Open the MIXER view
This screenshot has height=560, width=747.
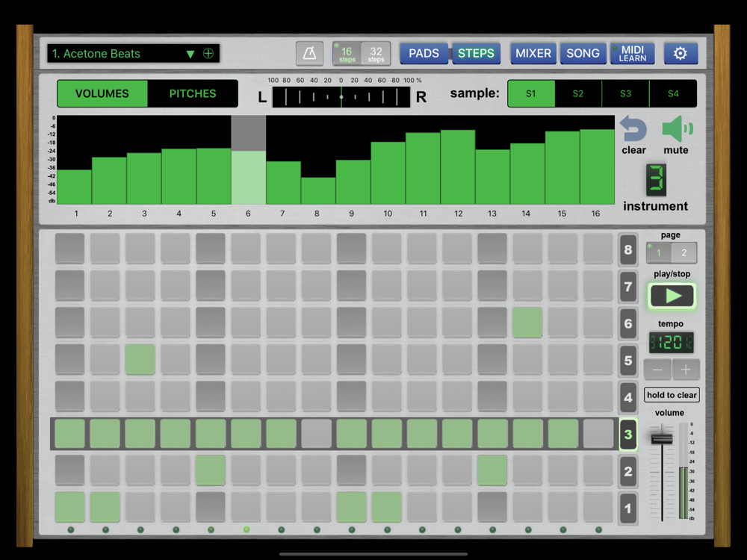pyautogui.click(x=533, y=54)
